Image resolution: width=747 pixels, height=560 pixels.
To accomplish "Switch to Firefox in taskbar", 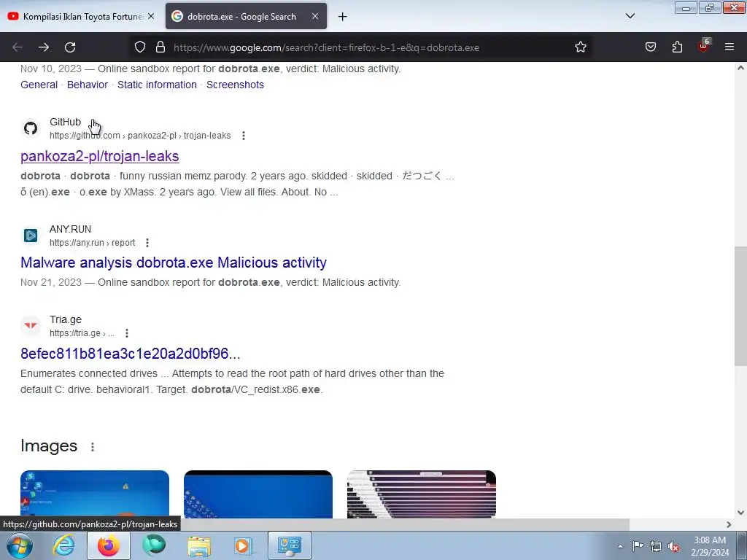I will (109, 545).
